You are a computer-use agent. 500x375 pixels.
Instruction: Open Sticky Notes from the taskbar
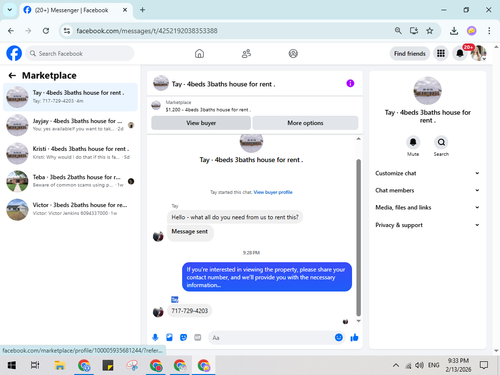pos(108,365)
